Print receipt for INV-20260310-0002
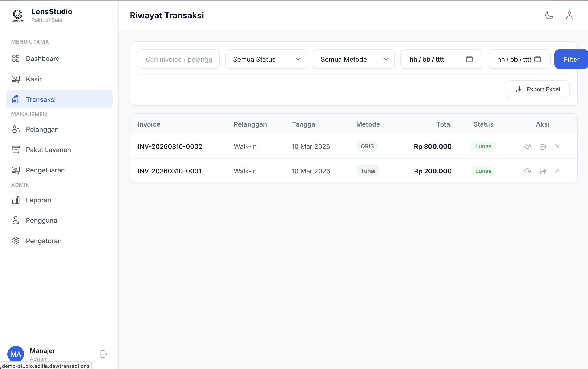The width and height of the screenshot is (588, 369). pyautogui.click(x=542, y=146)
